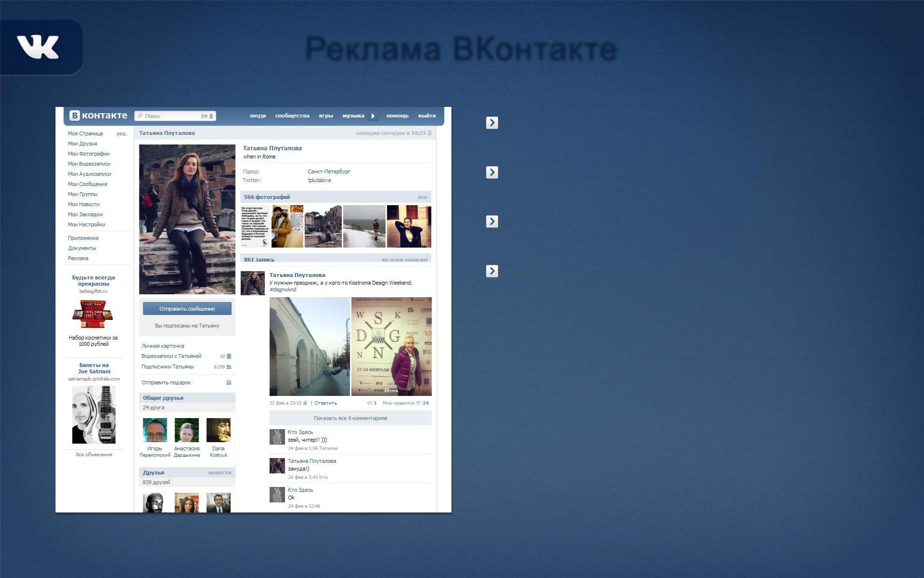This screenshot has width=924, height=578.
Task: Open Приложения in the sidebar
Action: coord(83,238)
